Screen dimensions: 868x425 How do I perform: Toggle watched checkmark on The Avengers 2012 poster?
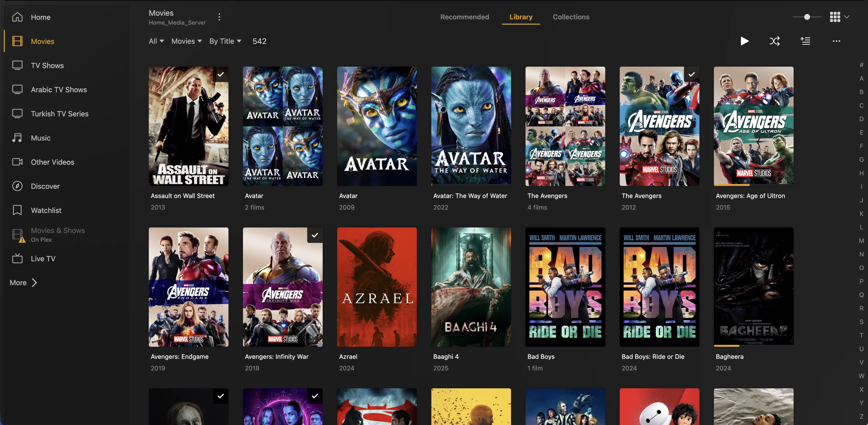(x=691, y=74)
